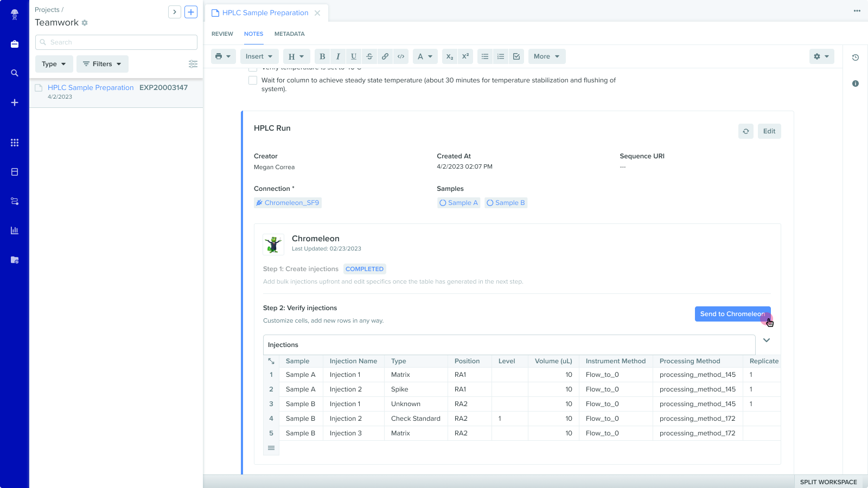Switch to the METADATA tab
Screen dimensions: 868x488
coord(290,34)
